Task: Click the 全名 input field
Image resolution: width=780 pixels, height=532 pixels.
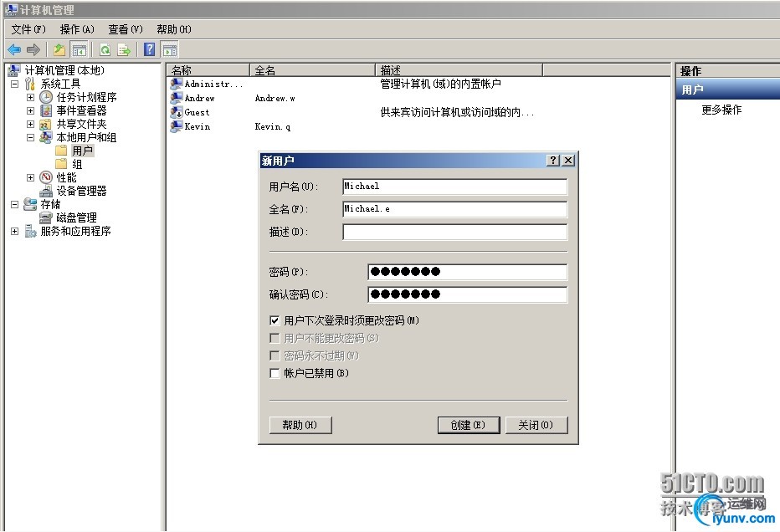Action: (x=454, y=209)
